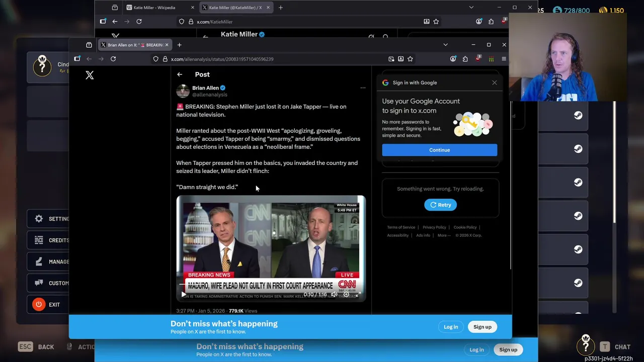Open video settings gear
Image resolution: width=644 pixels, height=362 pixels.
point(346,295)
